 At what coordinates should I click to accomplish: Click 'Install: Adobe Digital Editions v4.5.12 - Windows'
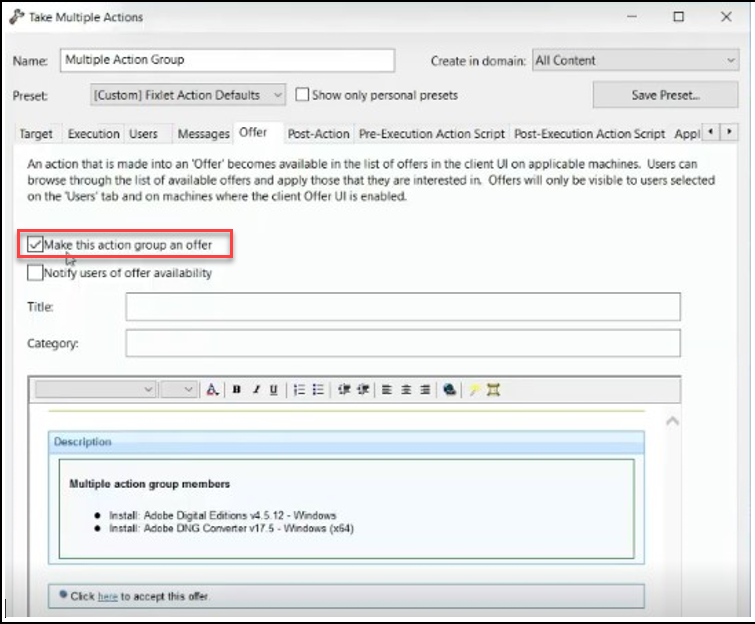(x=222, y=515)
